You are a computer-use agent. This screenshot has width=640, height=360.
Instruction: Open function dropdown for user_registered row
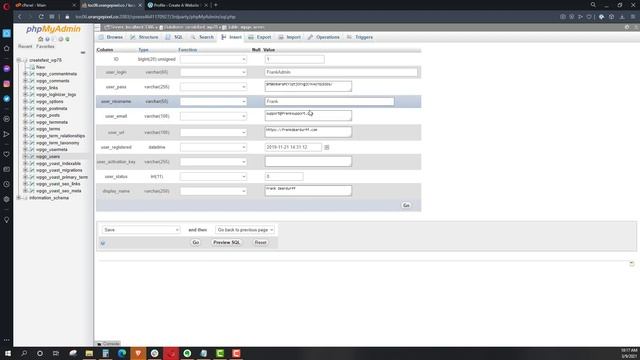click(x=213, y=147)
